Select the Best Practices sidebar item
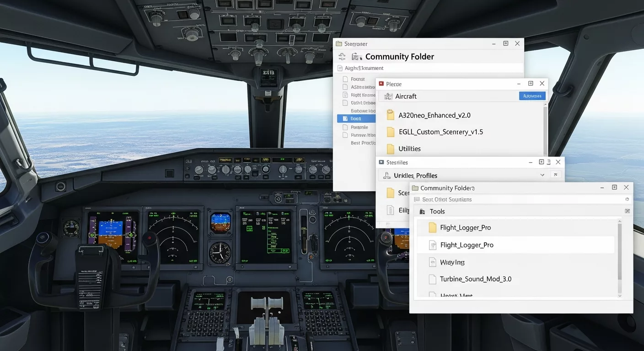Viewport: 644px width, 351px height. pos(363,143)
